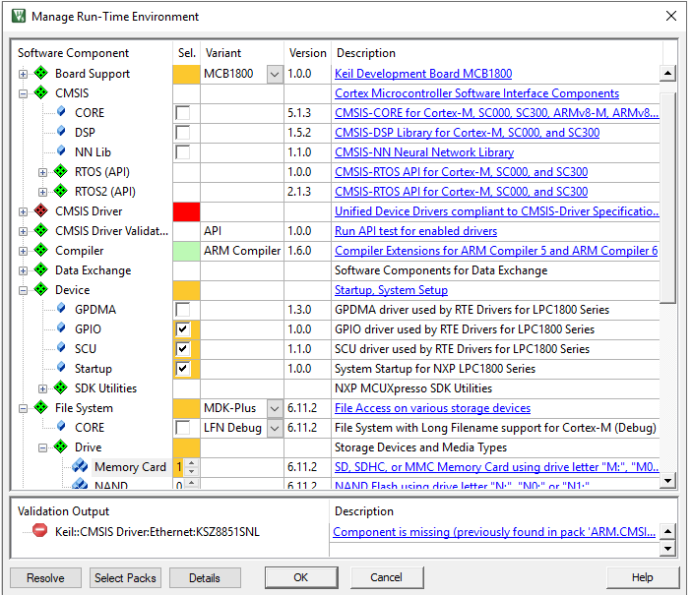Click the green diamond icon beside Board Support
The width and height of the screenshot is (692, 596).
tap(41, 74)
